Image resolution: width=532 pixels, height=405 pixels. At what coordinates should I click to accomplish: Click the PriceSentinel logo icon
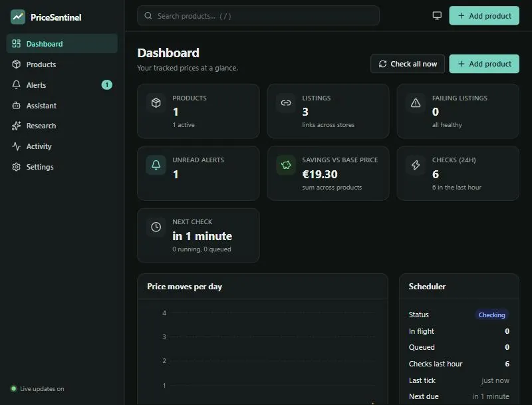[18, 17]
